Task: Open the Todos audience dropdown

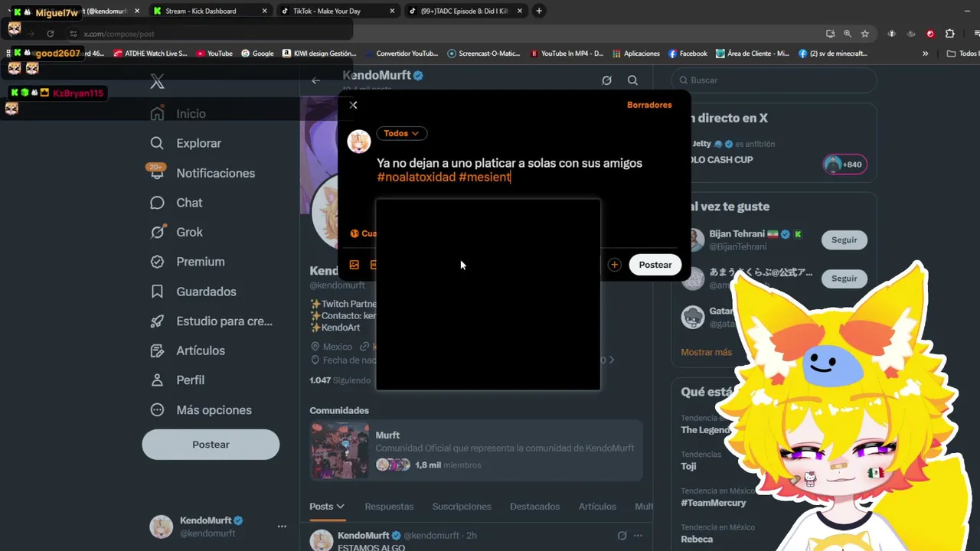Action: point(401,133)
